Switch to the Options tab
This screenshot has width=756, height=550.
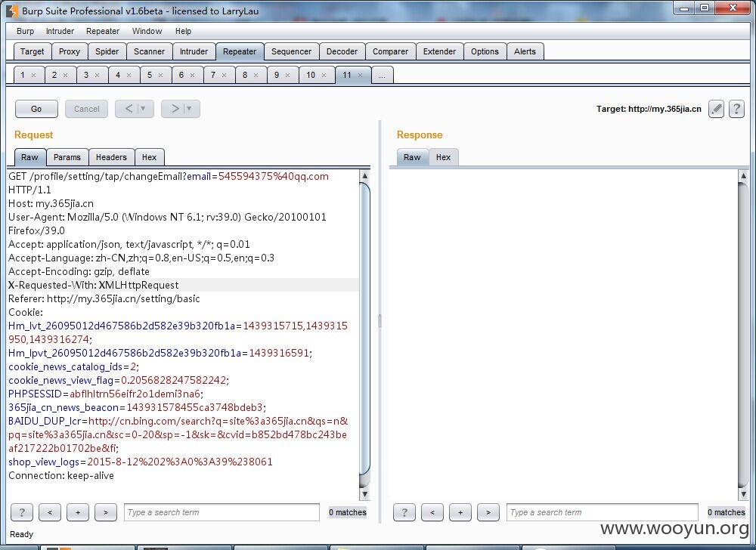coord(485,51)
